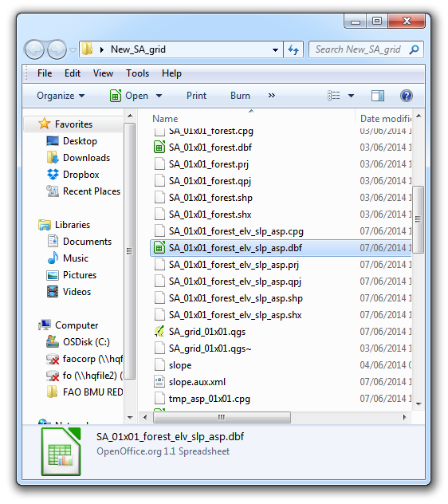The image size is (448, 504).
Task: Expand the Open button dropdown arrow
Action: (159, 96)
